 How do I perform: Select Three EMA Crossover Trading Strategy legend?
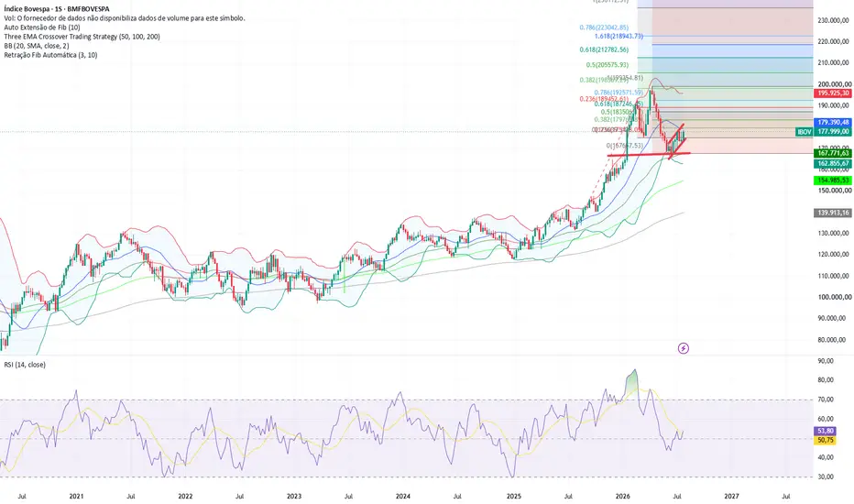click(x=82, y=37)
